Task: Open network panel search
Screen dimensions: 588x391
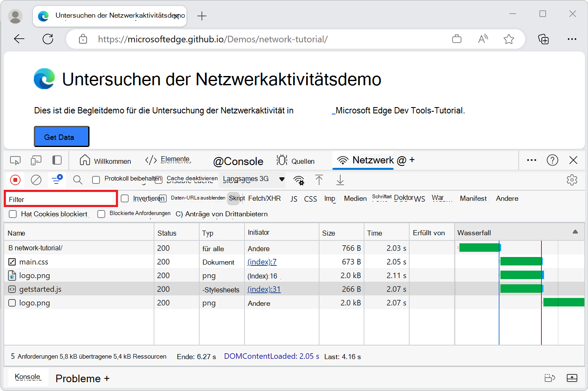Action: (77, 180)
